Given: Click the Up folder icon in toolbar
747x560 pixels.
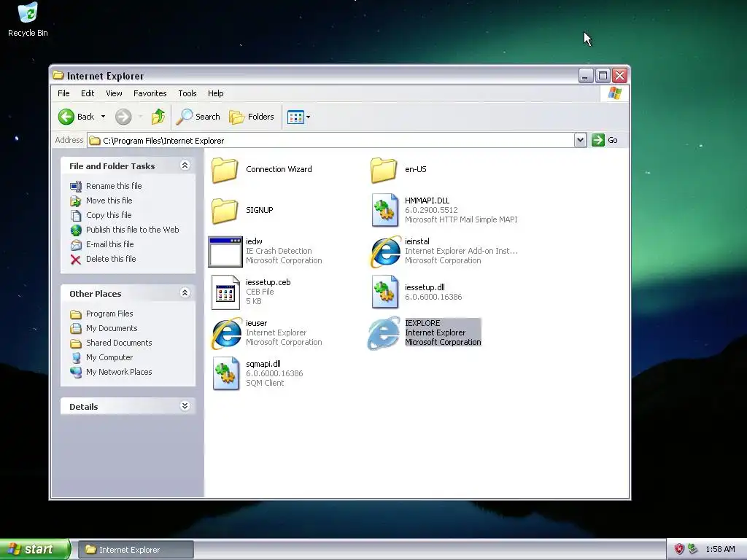Looking at the screenshot, I should (158, 117).
